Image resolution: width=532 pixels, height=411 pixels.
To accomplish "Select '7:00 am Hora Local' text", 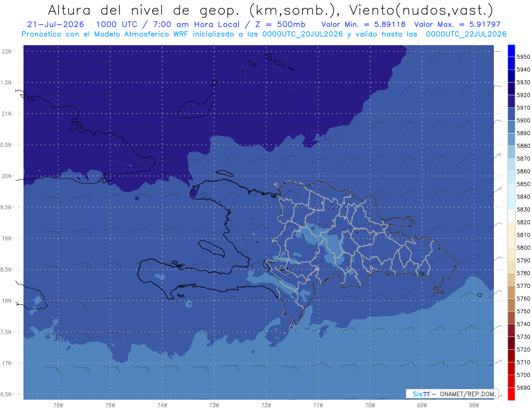I will [x=196, y=24].
